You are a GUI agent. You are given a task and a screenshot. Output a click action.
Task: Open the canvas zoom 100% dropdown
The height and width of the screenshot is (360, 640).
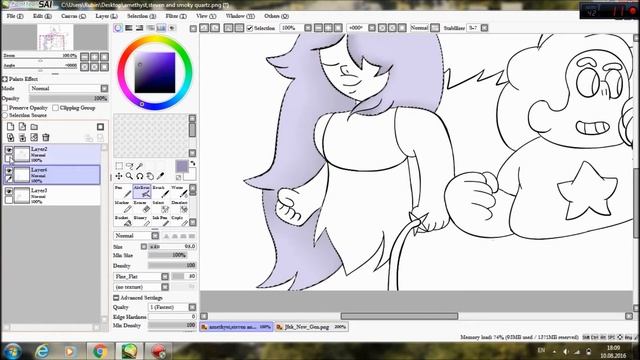pyautogui.click(x=308, y=28)
